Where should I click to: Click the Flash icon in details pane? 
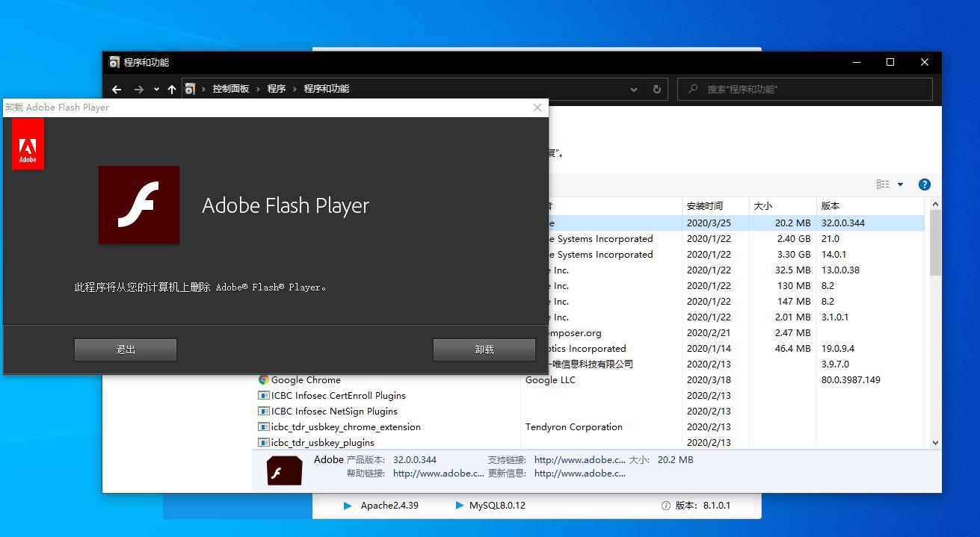tap(284, 470)
